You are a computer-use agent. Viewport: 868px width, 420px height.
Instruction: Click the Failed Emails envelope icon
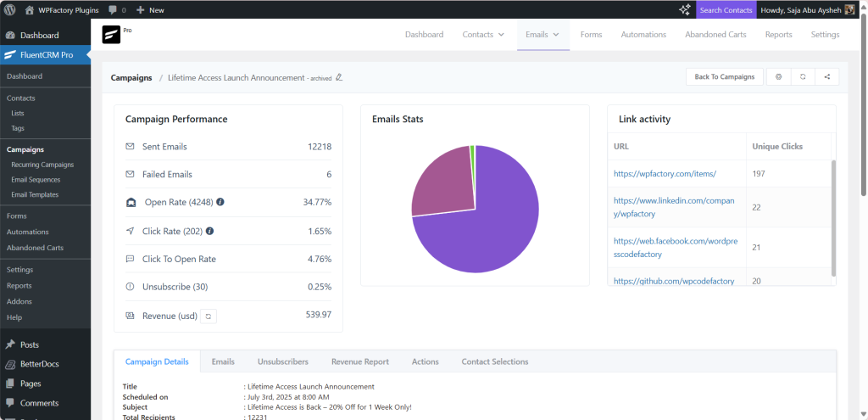(130, 174)
